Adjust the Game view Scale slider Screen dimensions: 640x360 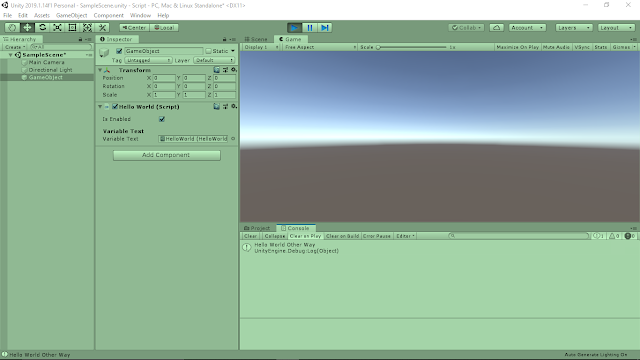coord(411,47)
